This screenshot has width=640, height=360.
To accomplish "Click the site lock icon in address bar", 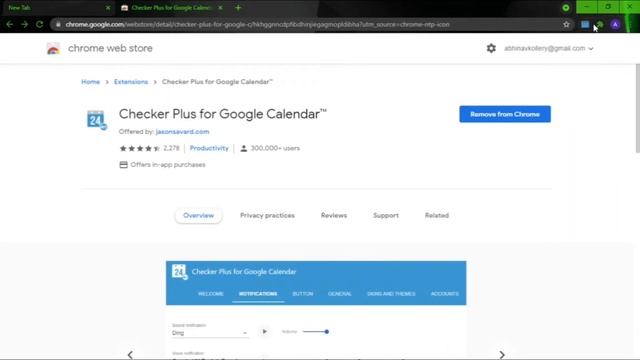I will click(x=58, y=24).
